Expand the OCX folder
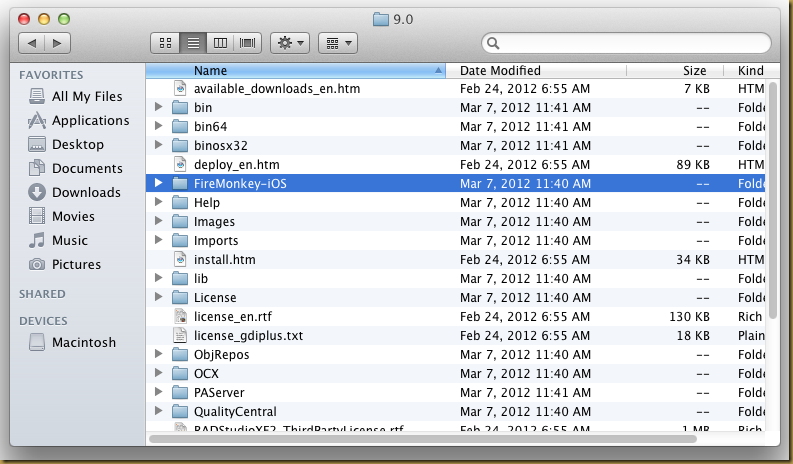793x464 pixels. click(x=158, y=373)
